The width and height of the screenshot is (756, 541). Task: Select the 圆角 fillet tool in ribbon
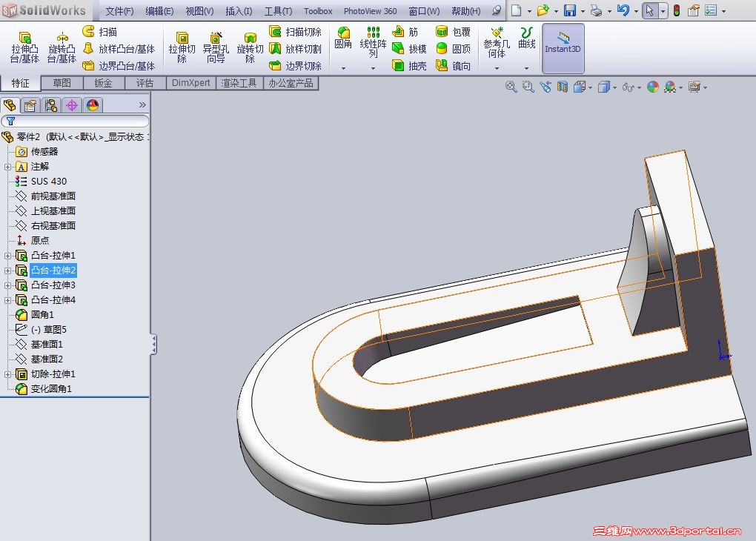343,38
